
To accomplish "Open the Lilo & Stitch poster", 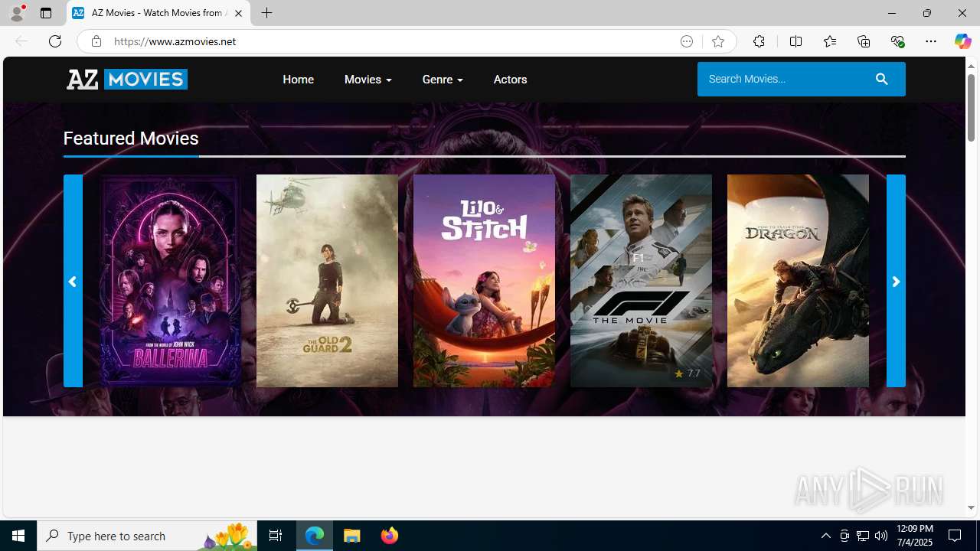I will [x=484, y=281].
